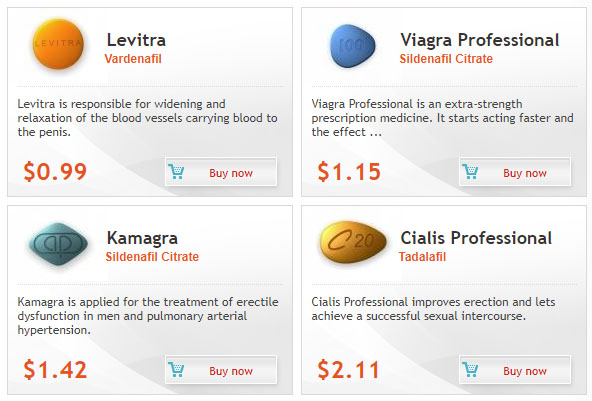Buy now the Levitra product

tap(221, 172)
